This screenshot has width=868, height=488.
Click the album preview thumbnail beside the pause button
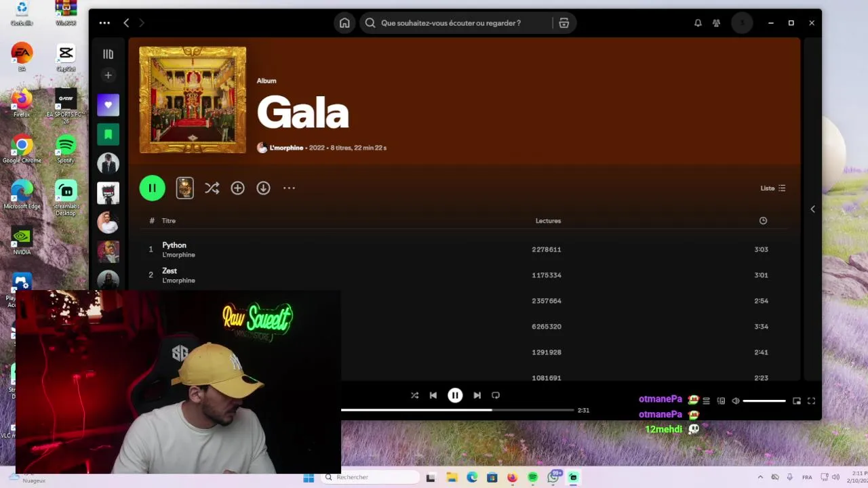[184, 188]
